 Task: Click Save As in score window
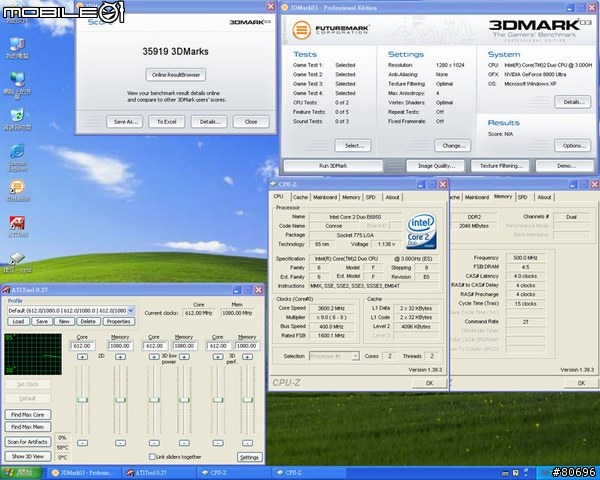125,122
